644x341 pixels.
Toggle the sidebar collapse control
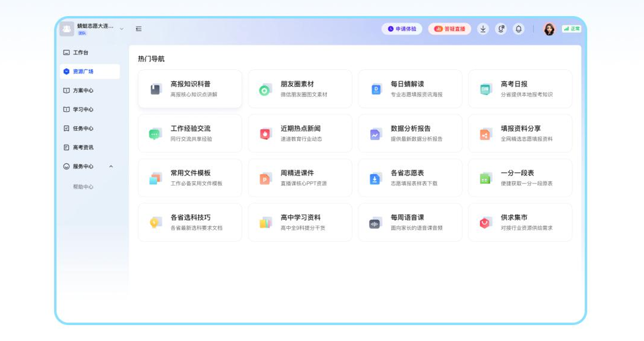coord(138,28)
